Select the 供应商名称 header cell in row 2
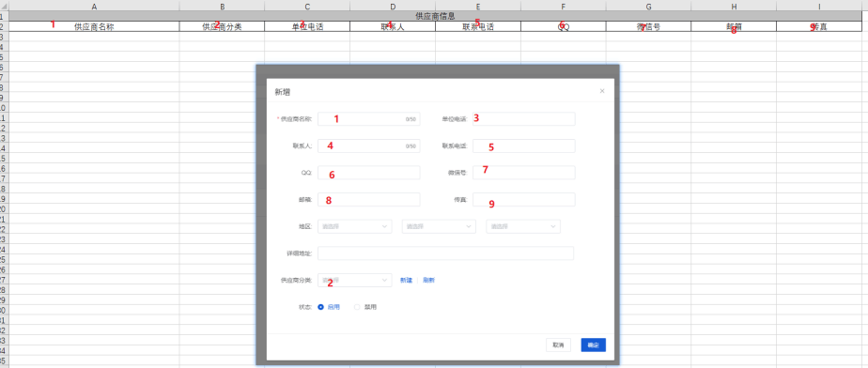Screen dimensions: 868x368 pos(94,26)
